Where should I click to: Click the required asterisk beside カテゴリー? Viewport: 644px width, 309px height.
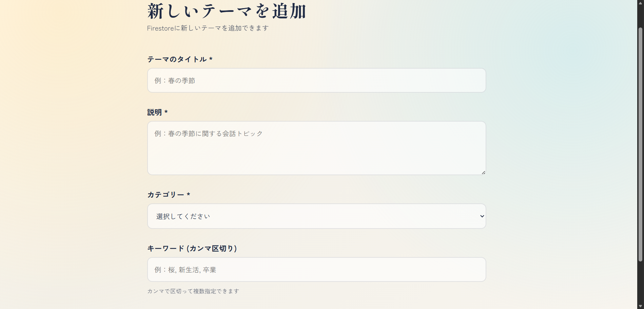point(189,195)
